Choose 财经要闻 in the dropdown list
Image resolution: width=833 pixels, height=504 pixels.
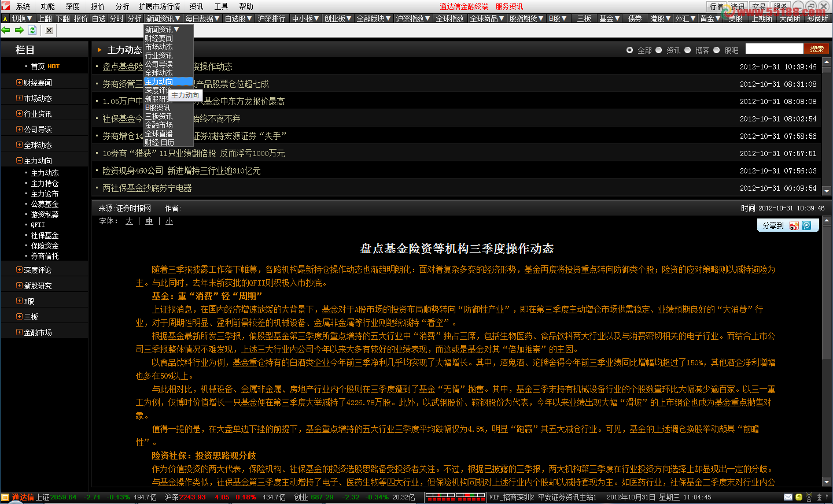[168, 38]
